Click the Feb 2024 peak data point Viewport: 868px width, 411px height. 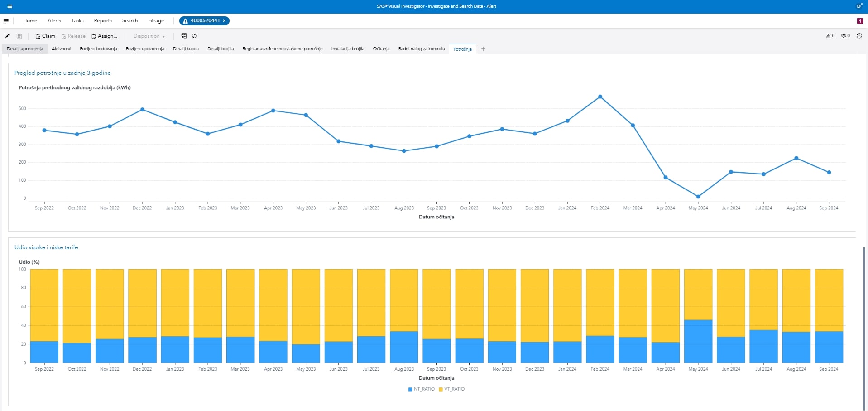tap(600, 97)
